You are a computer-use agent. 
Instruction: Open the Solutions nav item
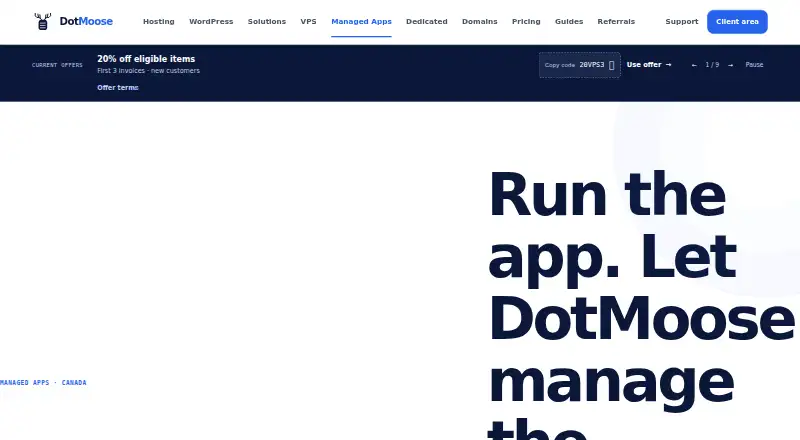(267, 21)
